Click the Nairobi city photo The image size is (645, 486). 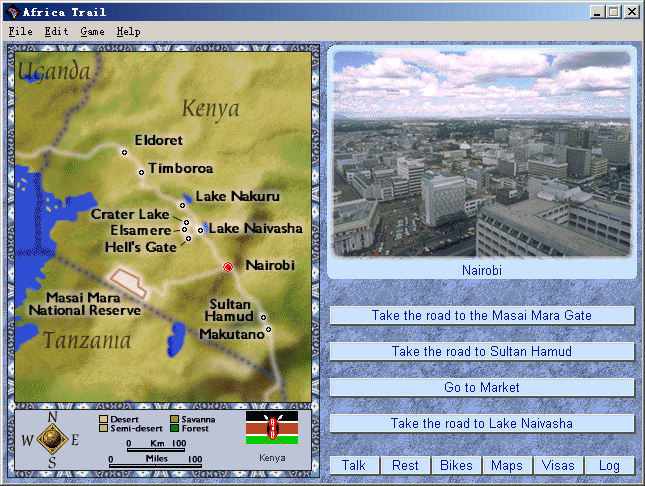[481, 154]
